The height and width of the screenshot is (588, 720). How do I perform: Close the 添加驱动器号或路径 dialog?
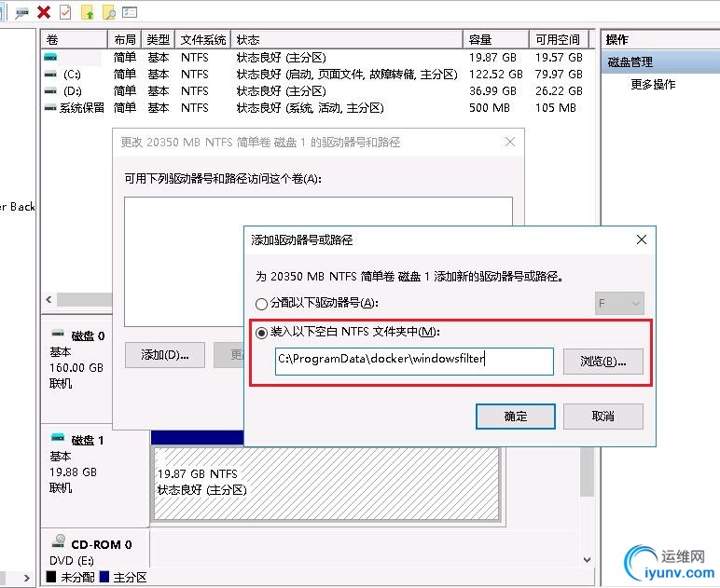point(642,239)
